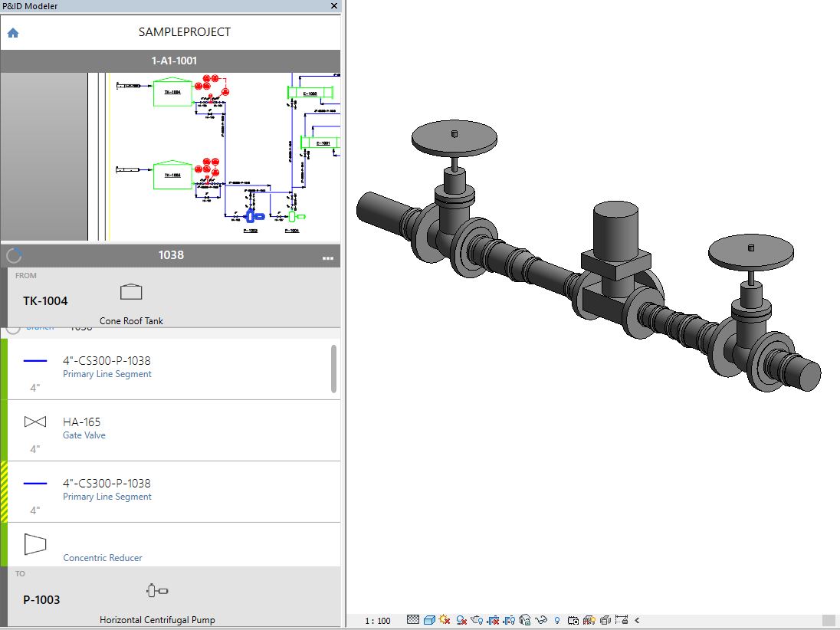The image size is (840, 630).
Task: Open the Rendering dialog teapot icon
Action: tap(477, 620)
